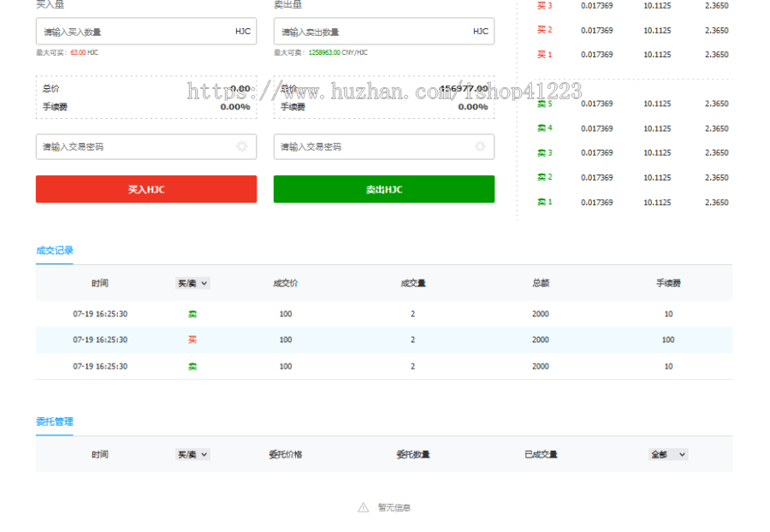Select the 卖 3 order book row label
Image resolution: width=770 pixels, height=532 pixels.
pos(545,152)
